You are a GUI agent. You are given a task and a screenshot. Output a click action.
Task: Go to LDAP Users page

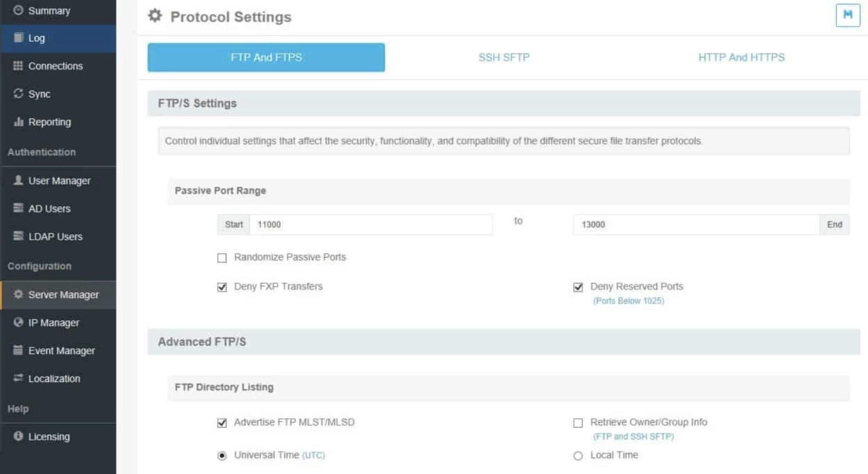pos(55,237)
